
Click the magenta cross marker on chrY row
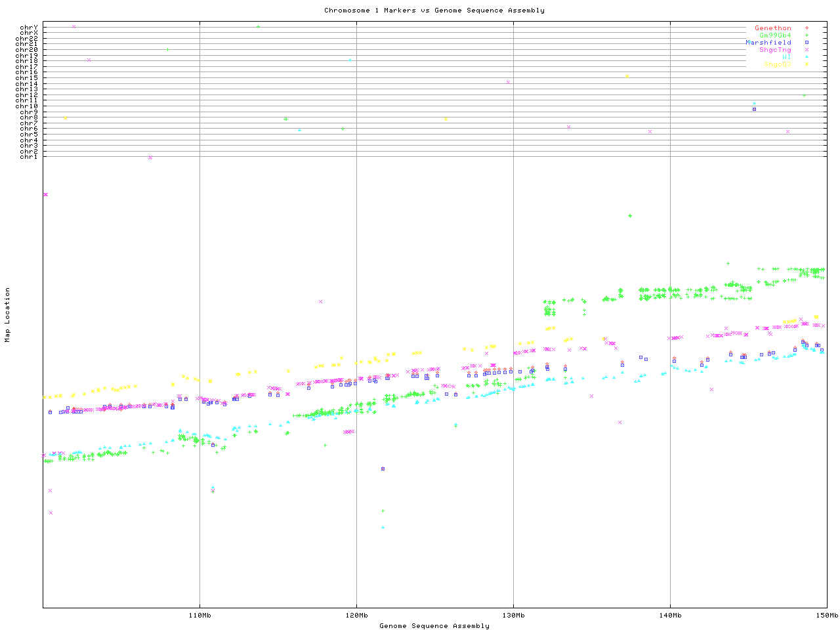73,27
